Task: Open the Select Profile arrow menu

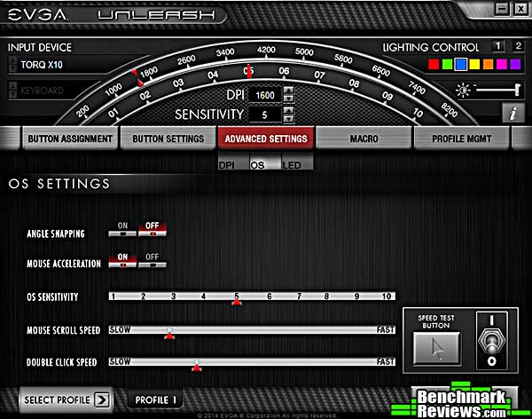Action: click(102, 399)
